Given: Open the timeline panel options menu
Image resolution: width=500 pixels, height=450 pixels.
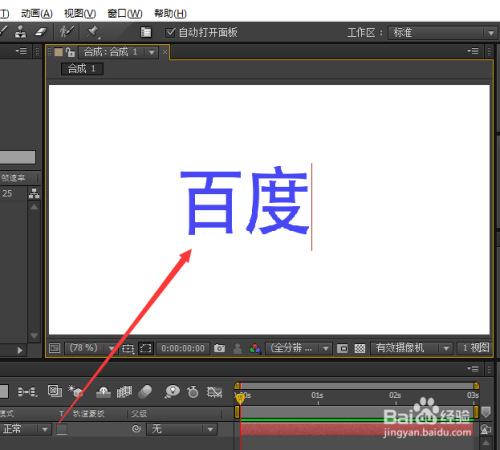Looking at the screenshot, I should (473, 369).
